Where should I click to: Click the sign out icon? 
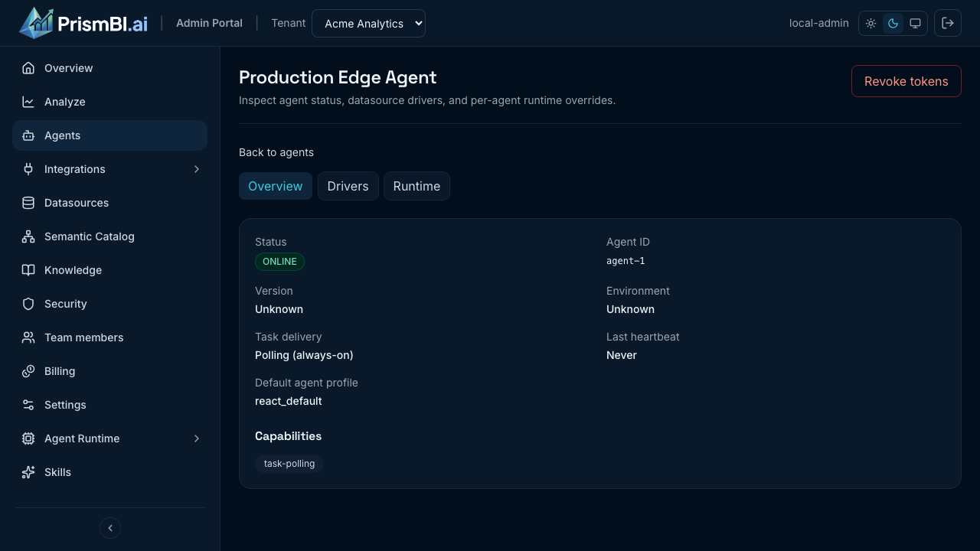948,23
